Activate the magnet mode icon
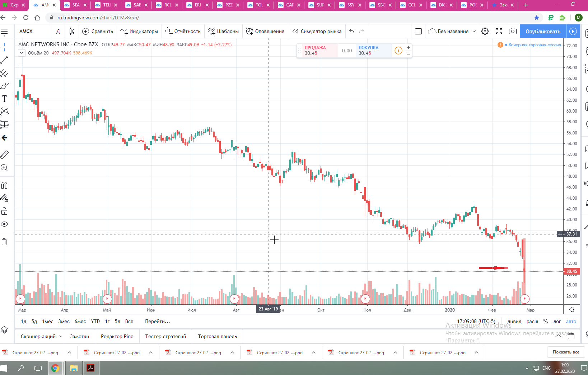The image size is (588, 375). click(5, 185)
